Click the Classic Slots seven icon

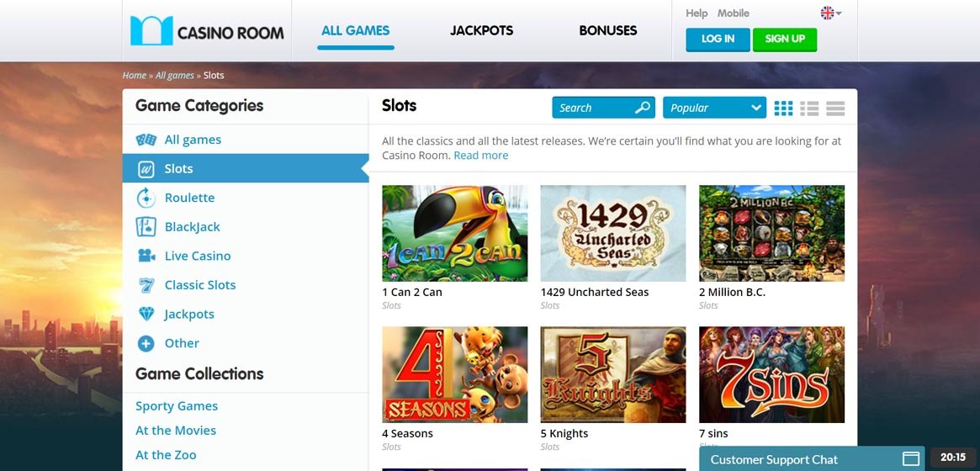click(x=146, y=285)
